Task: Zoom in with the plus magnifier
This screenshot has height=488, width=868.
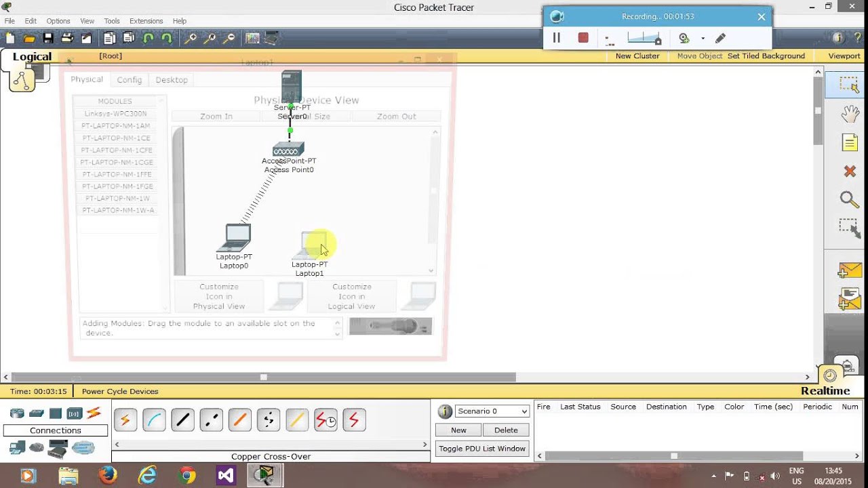Action: coord(191,38)
